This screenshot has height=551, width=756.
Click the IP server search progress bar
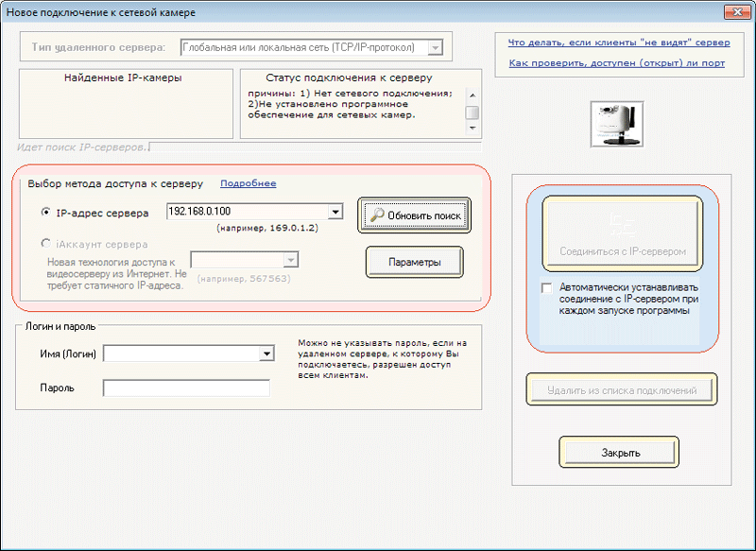(x=315, y=146)
